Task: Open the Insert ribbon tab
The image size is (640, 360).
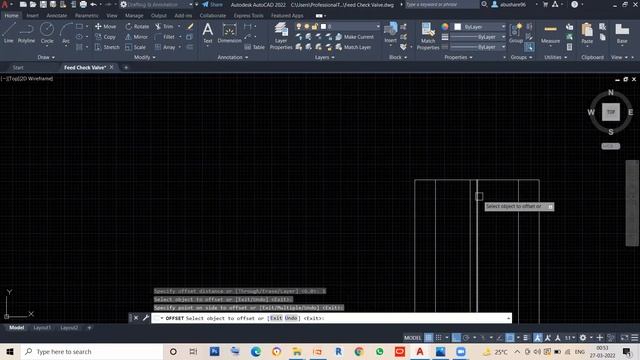Action: pos(32,16)
